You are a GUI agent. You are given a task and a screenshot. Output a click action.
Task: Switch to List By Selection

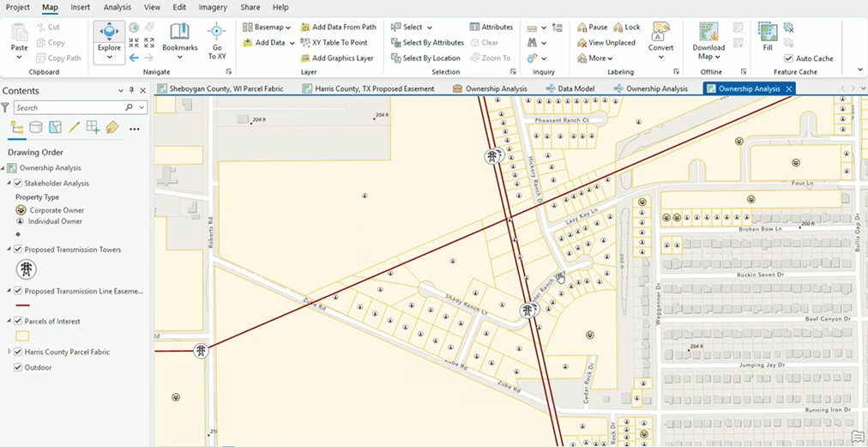click(x=55, y=128)
